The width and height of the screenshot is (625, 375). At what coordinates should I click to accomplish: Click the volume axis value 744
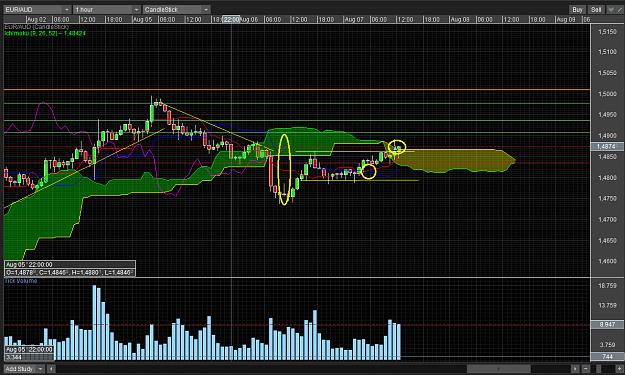607,357
